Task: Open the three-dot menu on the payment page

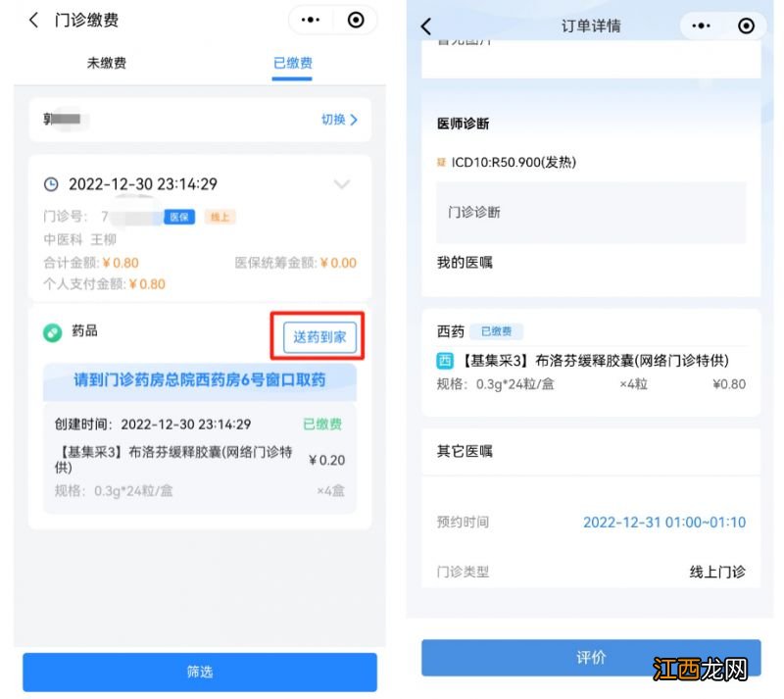Action: pos(309,20)
